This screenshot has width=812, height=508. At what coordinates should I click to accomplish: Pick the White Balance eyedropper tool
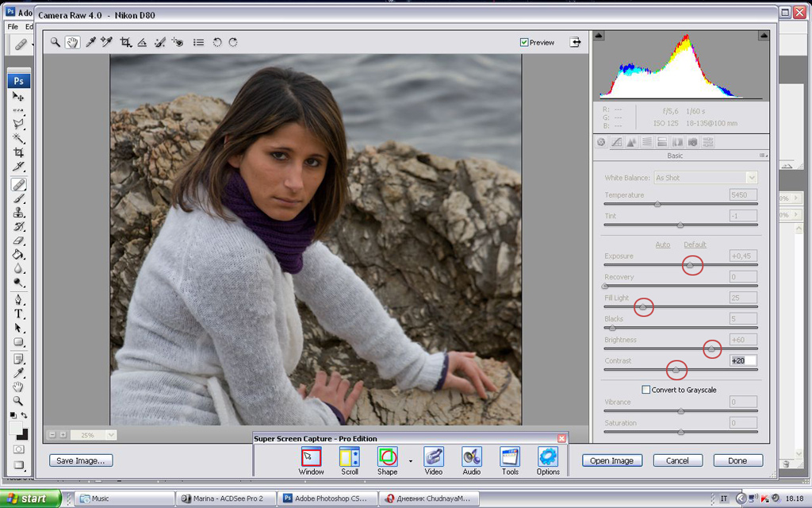90,42
